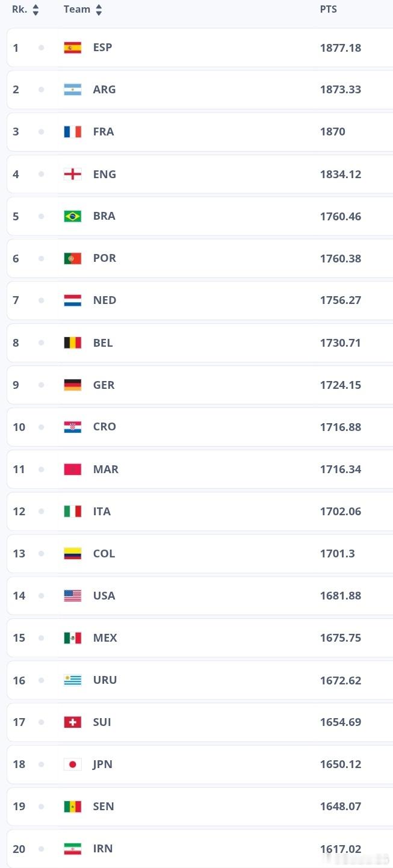The image size is (393, 868).
Task: Click the Argentina flag icon
Action: click(x=72, y=89)
